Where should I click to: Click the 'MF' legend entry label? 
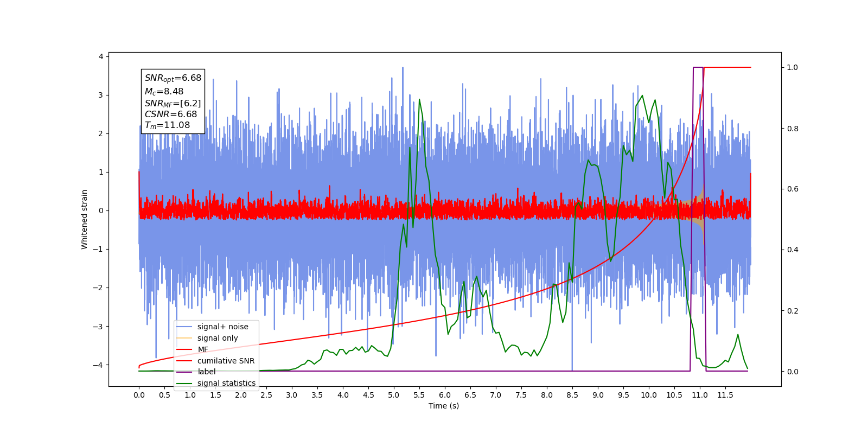pos(202,349)
